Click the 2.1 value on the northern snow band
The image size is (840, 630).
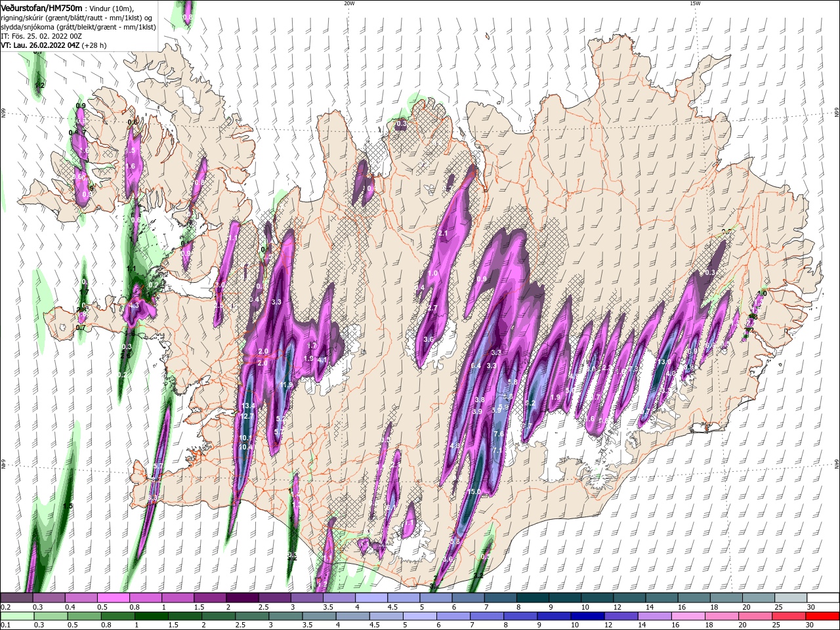pyautogui.click(x=442, y=234)
